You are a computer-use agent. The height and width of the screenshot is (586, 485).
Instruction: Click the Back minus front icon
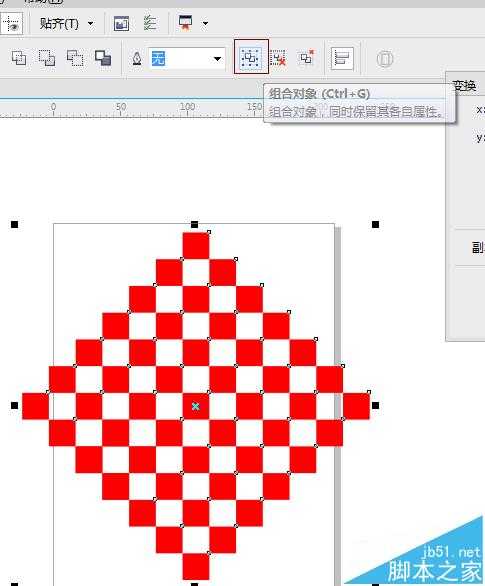[103, 58]
